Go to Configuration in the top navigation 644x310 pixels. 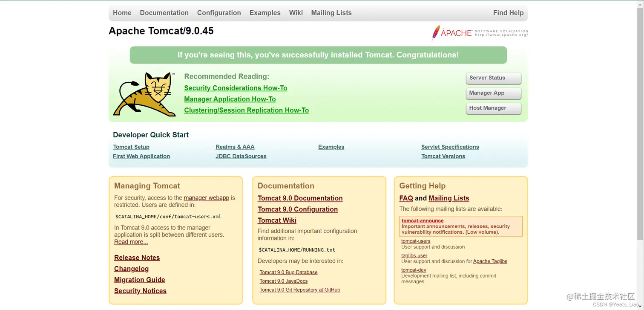pyautogui.click(x=219, y=13)
